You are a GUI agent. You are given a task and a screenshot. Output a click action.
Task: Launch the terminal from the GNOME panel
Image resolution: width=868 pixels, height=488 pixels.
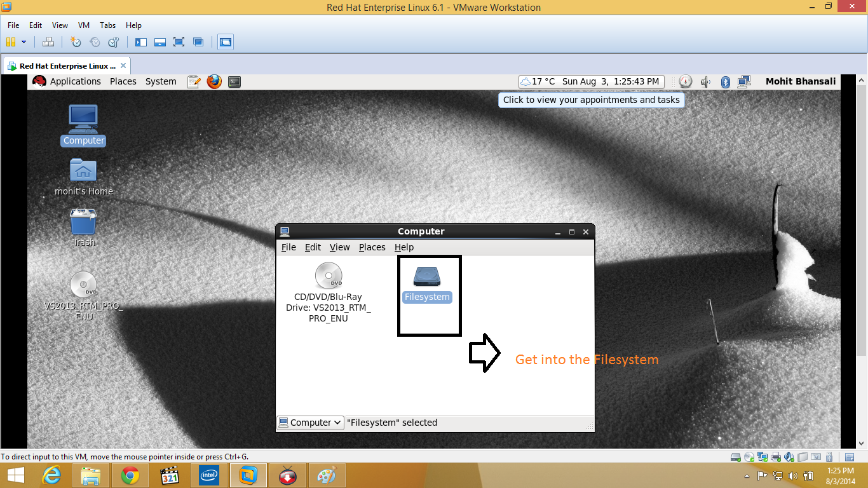point(234,81)
